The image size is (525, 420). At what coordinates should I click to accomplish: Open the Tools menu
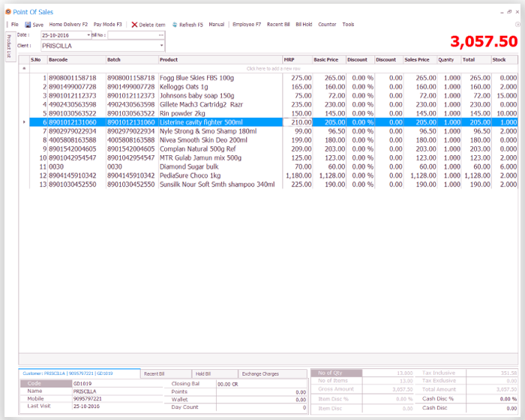coord(348,25)
